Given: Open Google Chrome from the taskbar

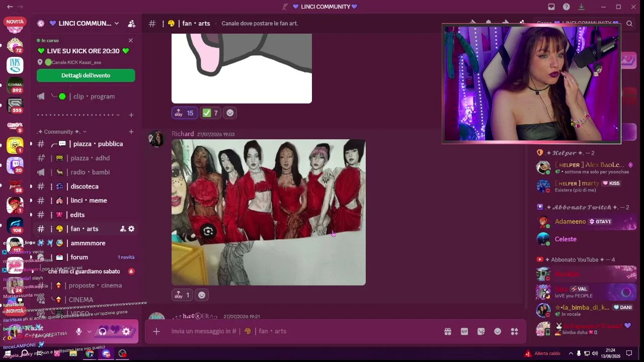Looking at the screenshot, I should coord(90,353).
